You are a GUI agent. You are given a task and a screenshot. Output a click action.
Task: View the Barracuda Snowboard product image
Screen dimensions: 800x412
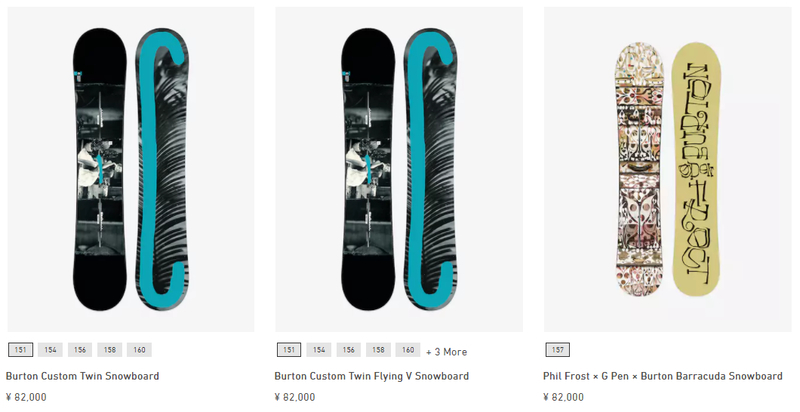coord(667,169)
